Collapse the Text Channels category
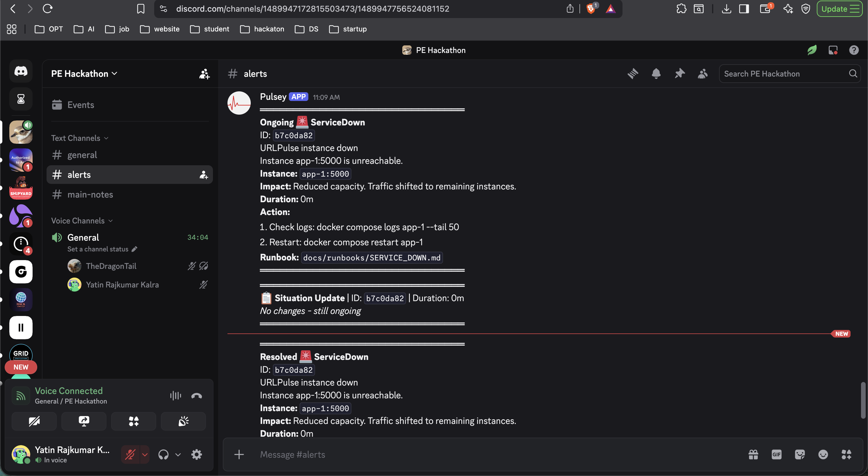Screen dimensions: 868x476 [79, 138]
